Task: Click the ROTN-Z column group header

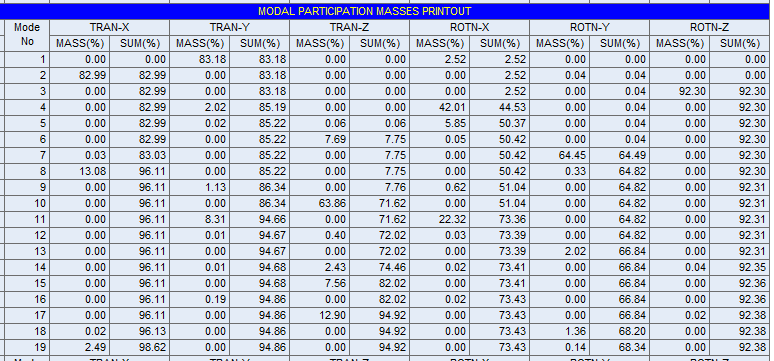Action: tap(709, 28)
